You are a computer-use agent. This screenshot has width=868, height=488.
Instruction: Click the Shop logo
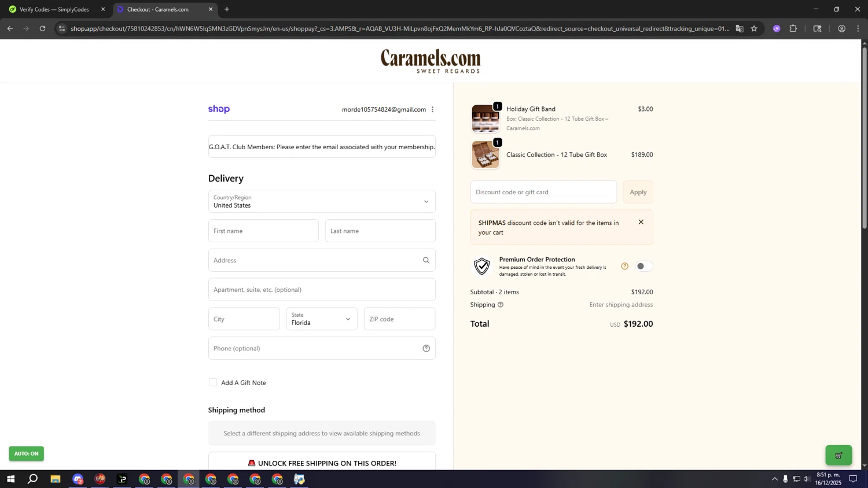click(219, 109)
